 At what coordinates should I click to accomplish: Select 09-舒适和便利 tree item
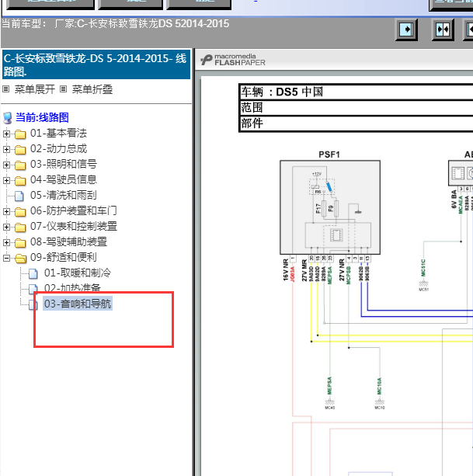tap(64, 258)
